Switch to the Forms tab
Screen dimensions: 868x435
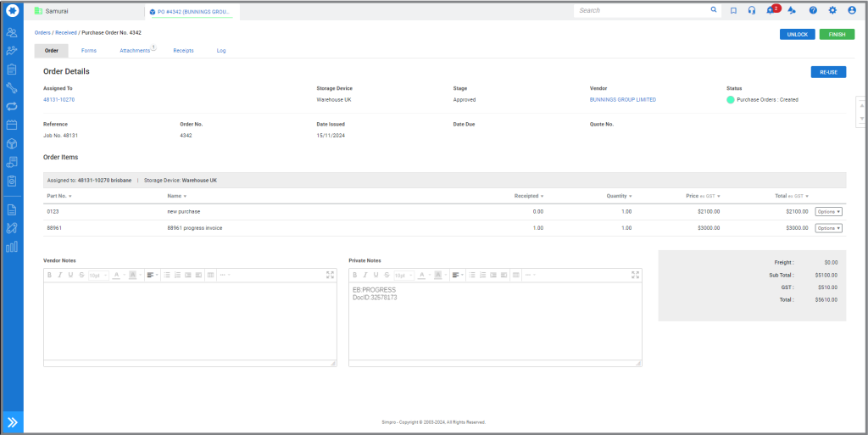coord(88,50)
